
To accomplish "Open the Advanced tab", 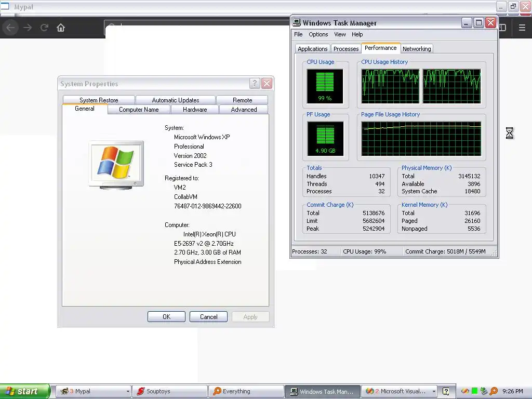I will click(x=244, y=110).
